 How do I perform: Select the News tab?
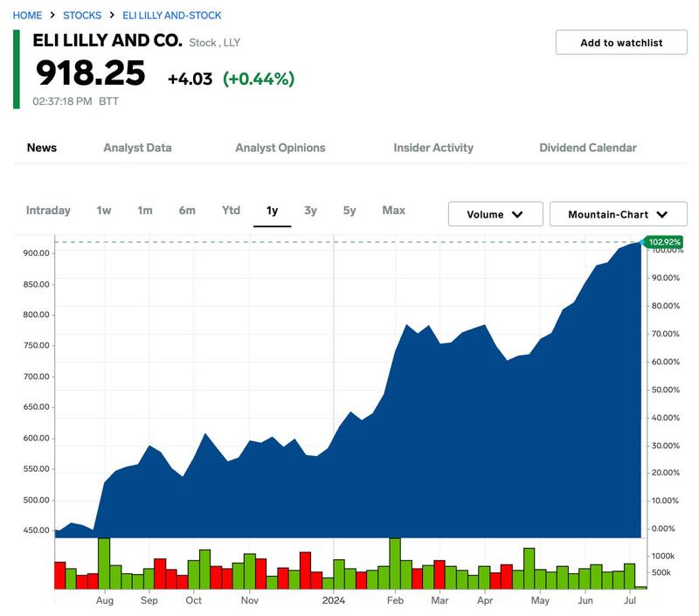tap(42, 148)
